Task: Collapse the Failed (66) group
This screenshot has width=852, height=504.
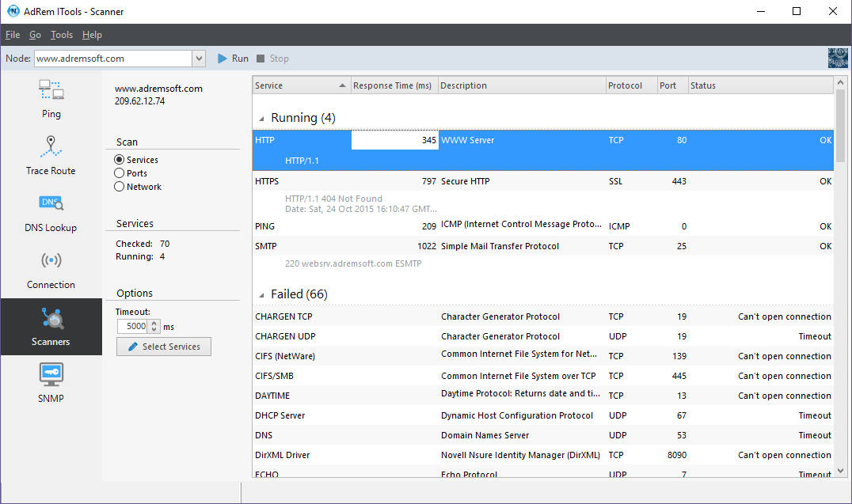Action: 261,295
